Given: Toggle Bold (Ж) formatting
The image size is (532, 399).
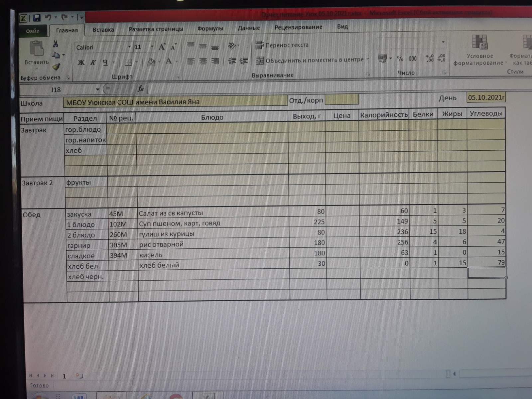Looking at the screenshot, I should click(81, 62).
